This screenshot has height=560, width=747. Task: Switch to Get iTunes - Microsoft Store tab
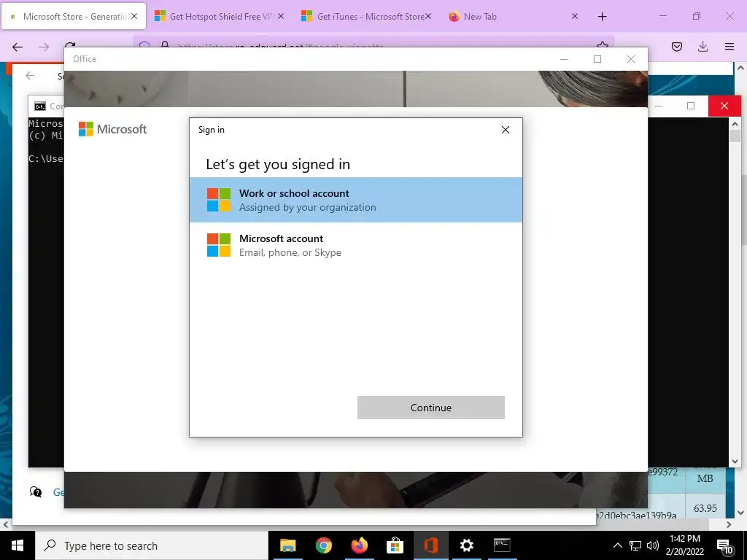(x=365, y=17)
